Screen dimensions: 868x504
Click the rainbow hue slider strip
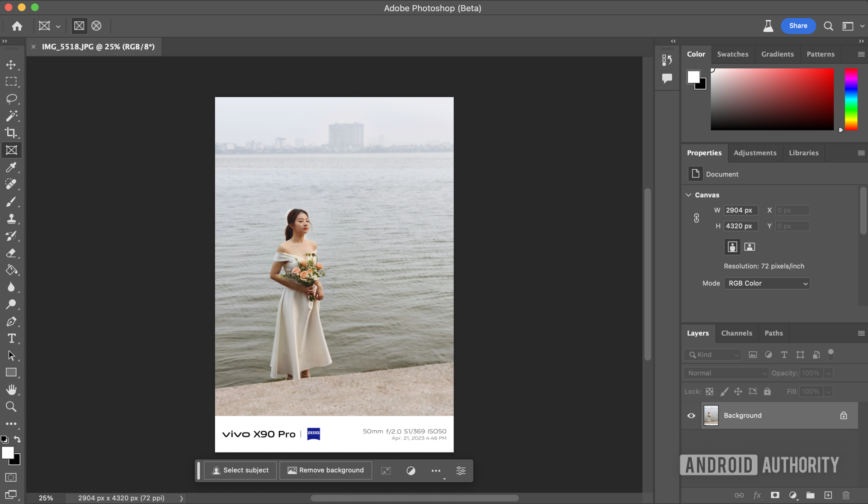click(851, 100)
